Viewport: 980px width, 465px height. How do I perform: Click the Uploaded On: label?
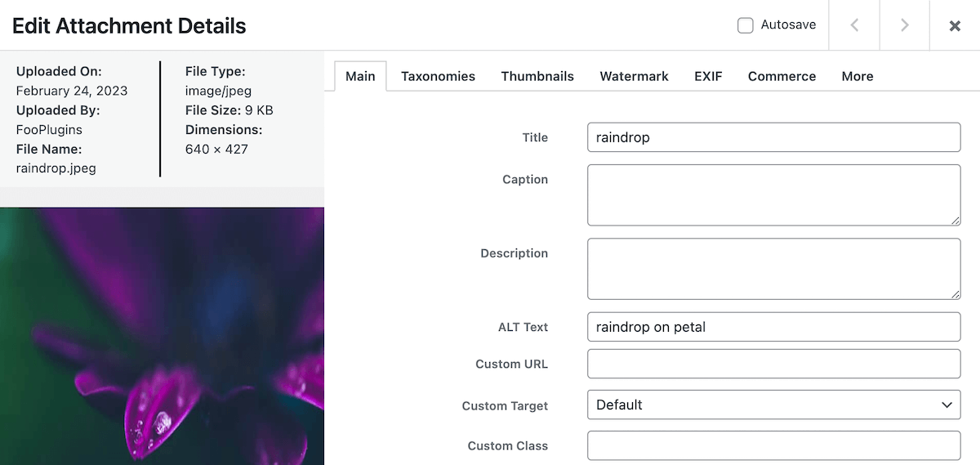tap(59, 71)
